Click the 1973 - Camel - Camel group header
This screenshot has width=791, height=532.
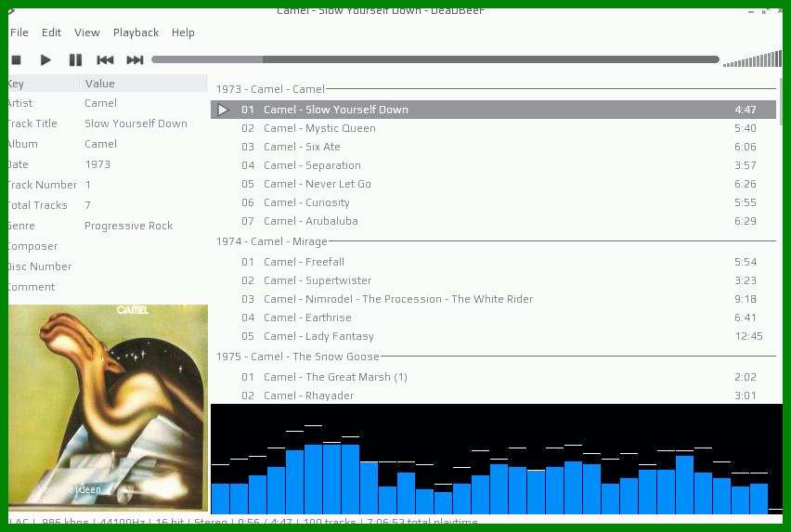click(493, 89)
